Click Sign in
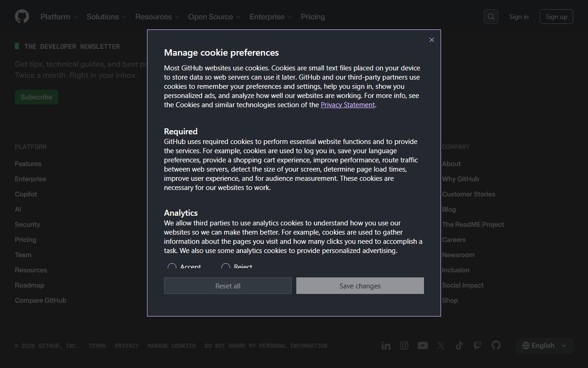 click(519, 17)
